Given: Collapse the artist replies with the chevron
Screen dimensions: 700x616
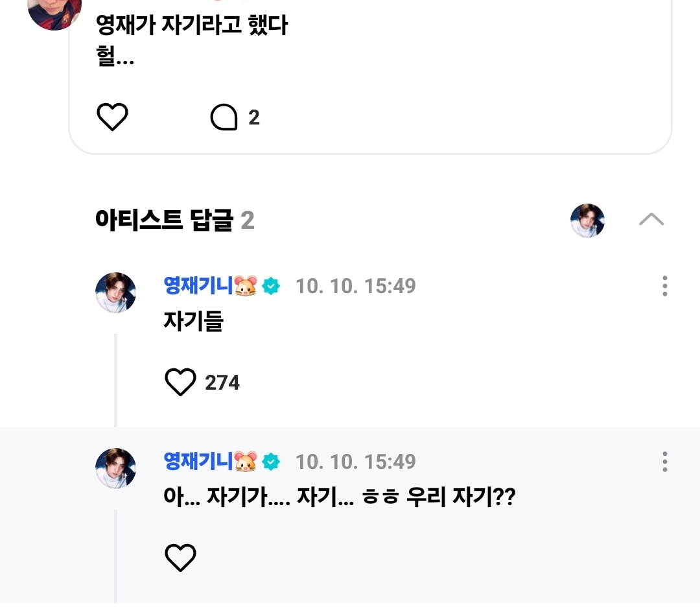Looking at the screenshot, I should tap(651, 220).
